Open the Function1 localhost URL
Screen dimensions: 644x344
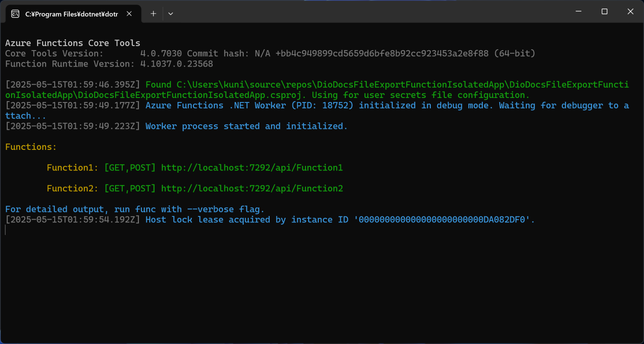(252, 168)
